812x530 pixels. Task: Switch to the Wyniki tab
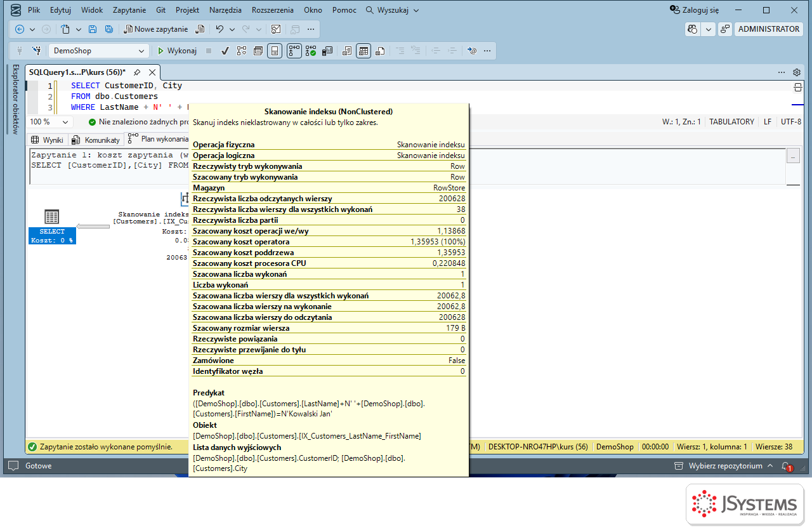pyautogui.click(x=48, y=140)
